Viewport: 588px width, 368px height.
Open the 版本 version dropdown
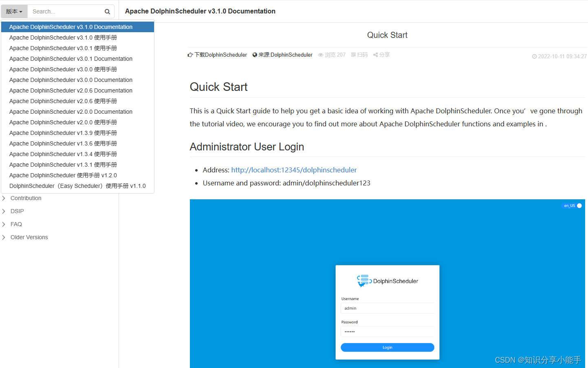(x=14, y=11)
